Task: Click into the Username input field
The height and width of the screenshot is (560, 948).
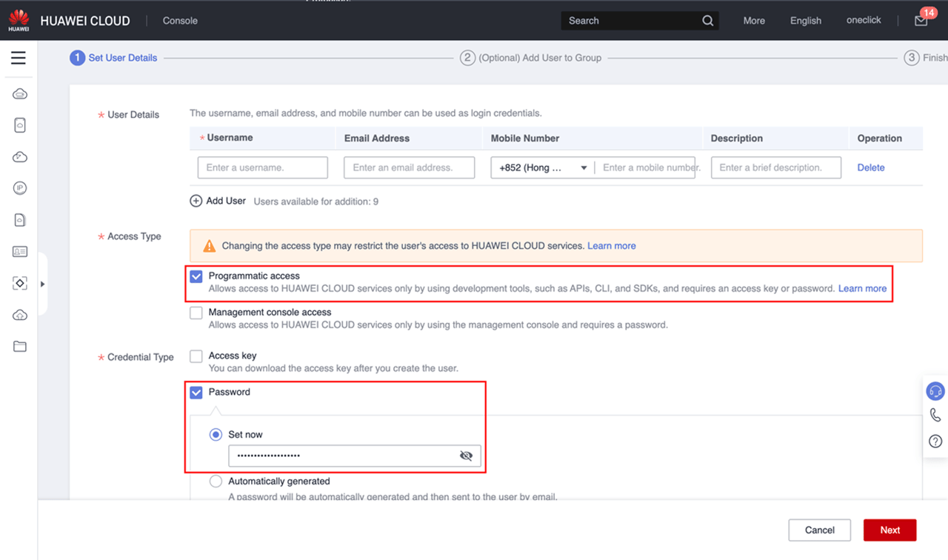Action: point(262,168)
